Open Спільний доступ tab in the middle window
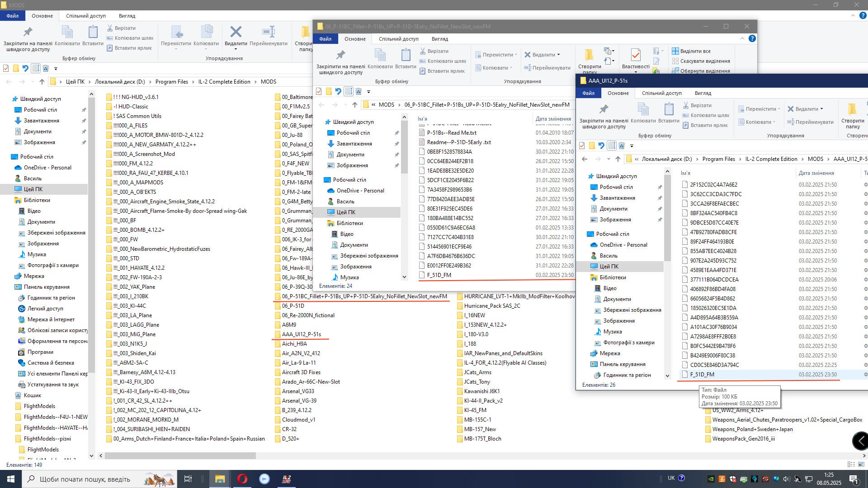Image resolution: width=868 pixels, height=488 pixels. pyautogui.click(x=398, y=39)
